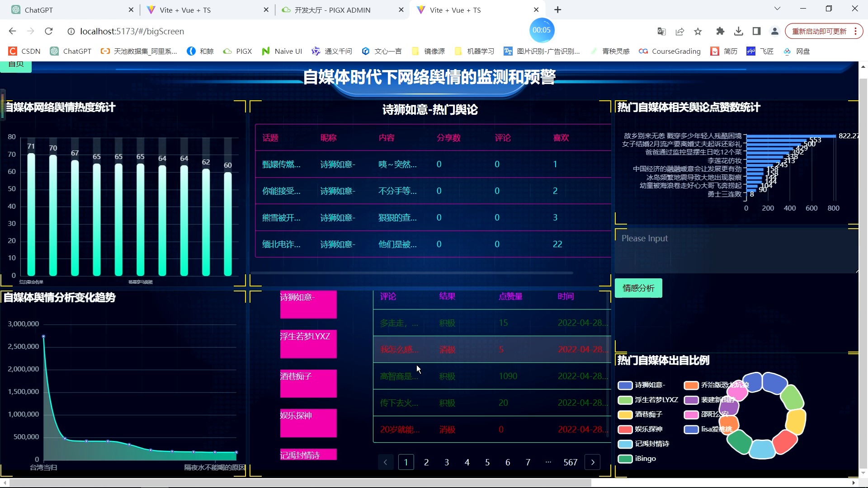The height and width of the screenshot is (488, 868).
Task: Toggle the 酒巷痴子 pie legend item
Action: click(641, 414)
